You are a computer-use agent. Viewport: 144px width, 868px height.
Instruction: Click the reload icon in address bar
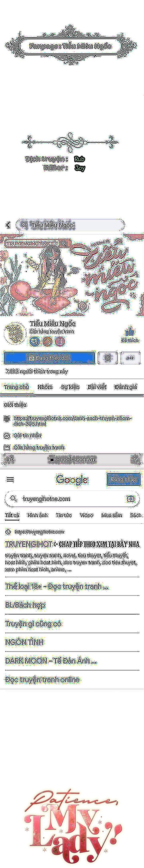pyautogui.click(x=135, y=459)
